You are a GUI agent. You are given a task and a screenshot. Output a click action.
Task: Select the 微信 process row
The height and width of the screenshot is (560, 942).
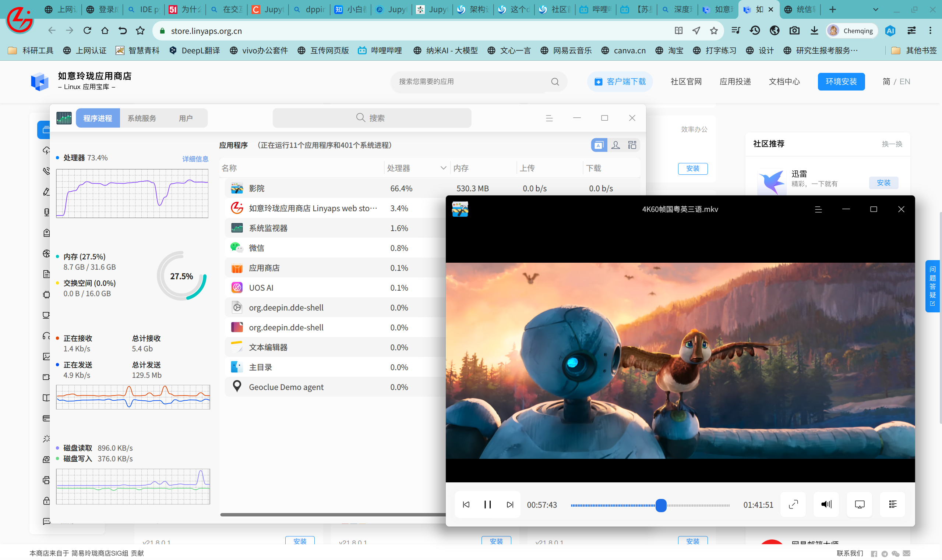pyautogui.click(x=336, y=248)
